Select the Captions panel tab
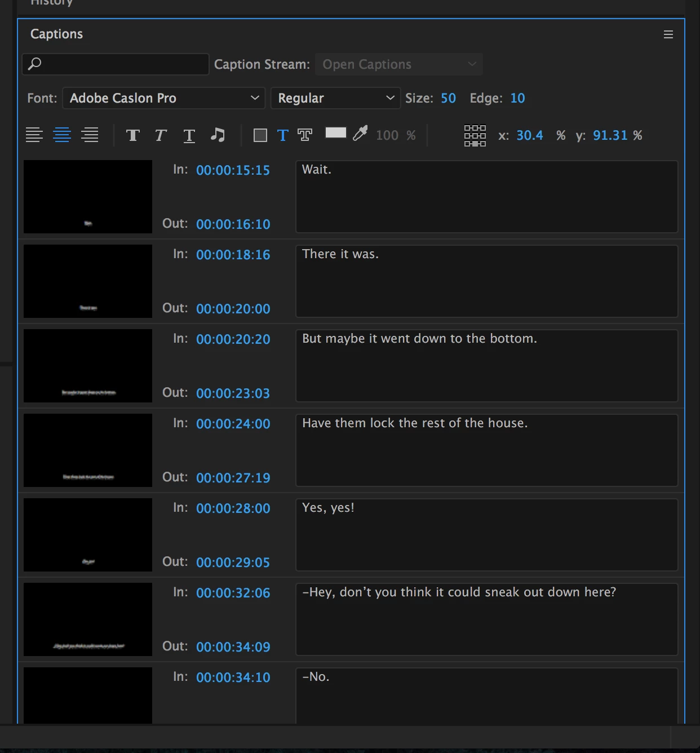700x753 pixels. (x=56, y=34)
